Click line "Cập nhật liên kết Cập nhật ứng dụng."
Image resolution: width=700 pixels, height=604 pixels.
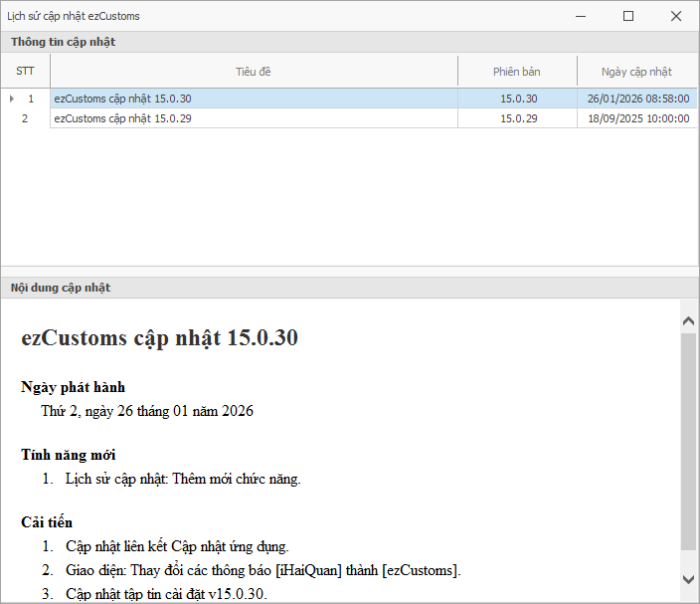pyautogui.click(x=177, y=546)
